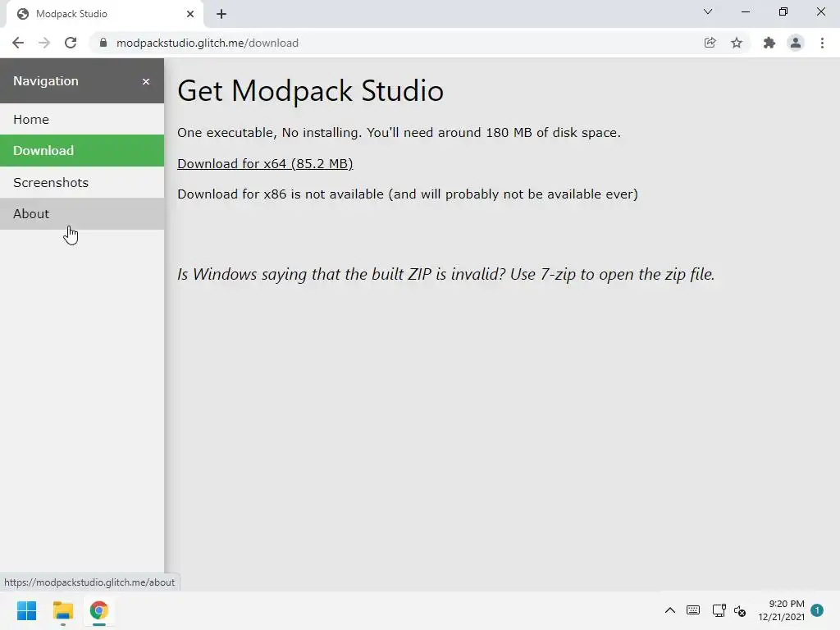Click the lock site-info icon in the address bar

(103, 43)
